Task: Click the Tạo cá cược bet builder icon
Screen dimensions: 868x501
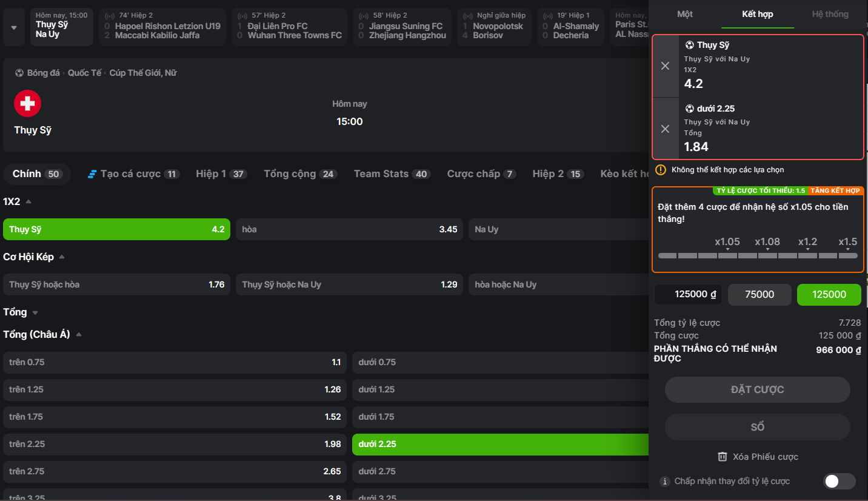Action: pos(92,174)
